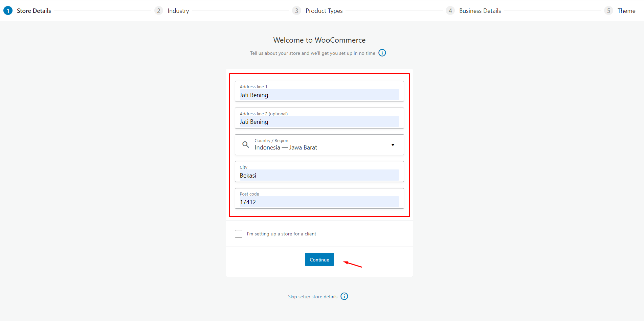Click the search icon in Country field

tap(246, 145)
